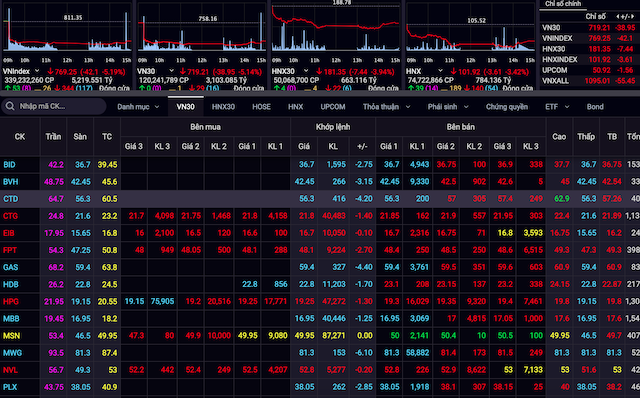Open stock symbol MWG

(12, 353)
